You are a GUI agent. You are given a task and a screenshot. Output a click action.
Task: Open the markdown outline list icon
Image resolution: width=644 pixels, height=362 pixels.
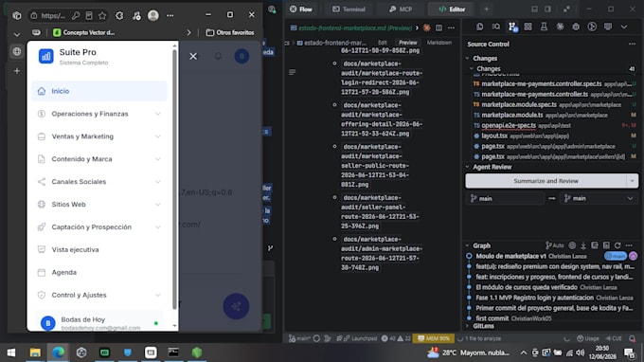pos(292,72)
